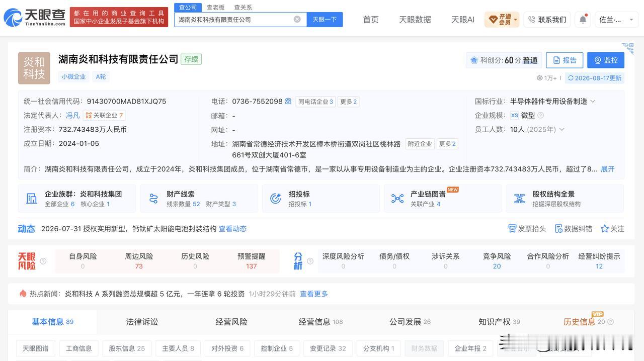Jump to 股东信息 25 section
644x361 pixels.
click(127, 348)
